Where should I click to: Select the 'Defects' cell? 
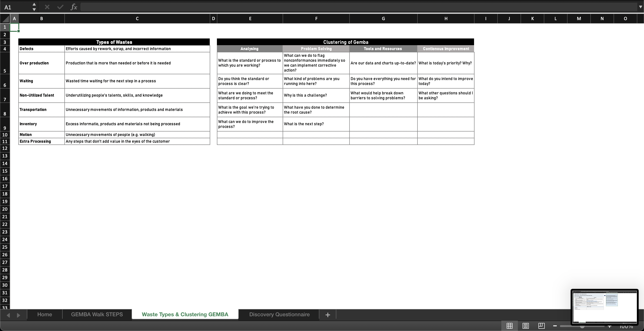(42, 49)
